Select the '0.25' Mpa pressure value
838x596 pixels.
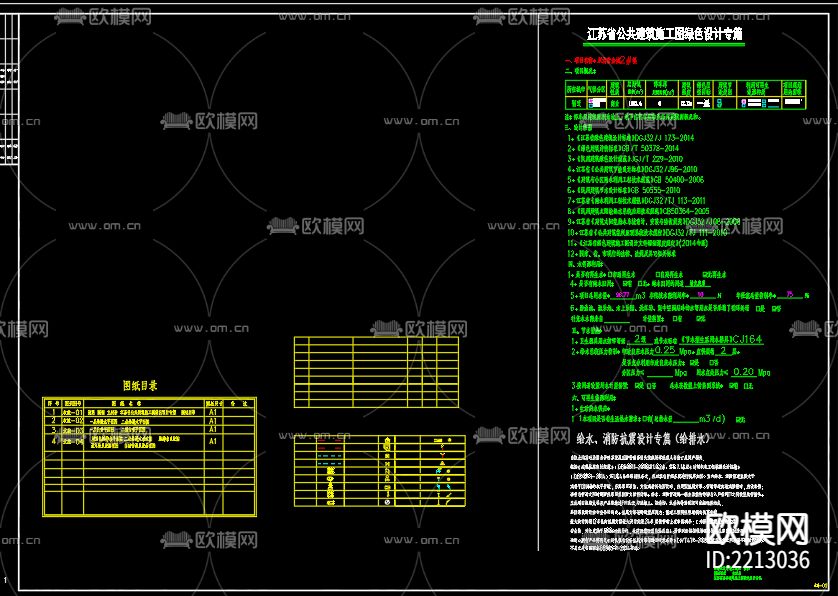(665, 350)
